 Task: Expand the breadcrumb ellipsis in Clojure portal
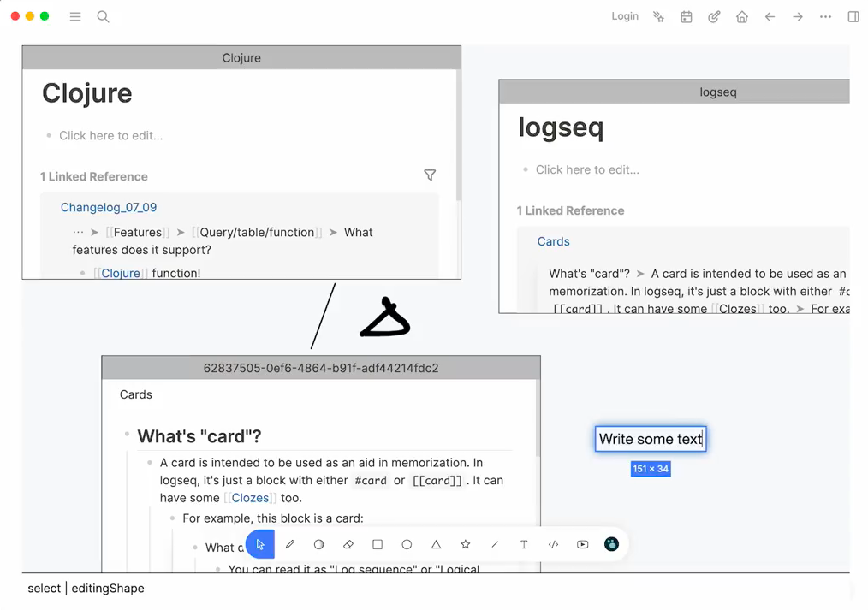click(78, 232)
